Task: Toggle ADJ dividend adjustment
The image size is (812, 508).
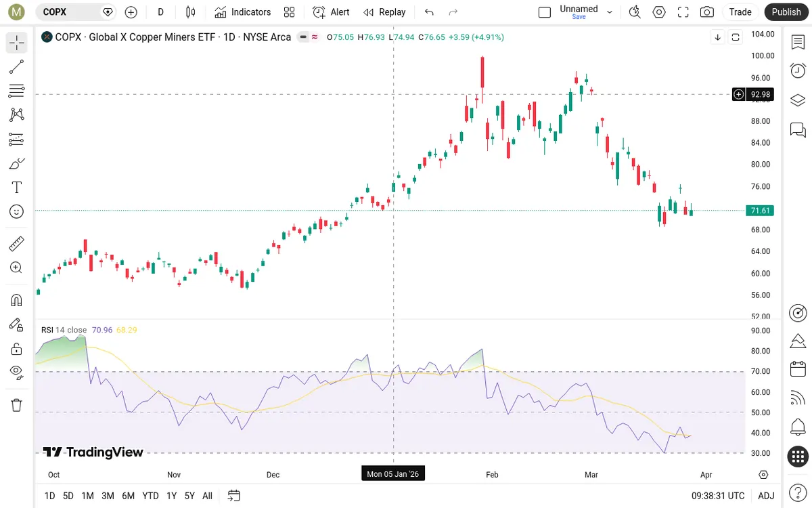Action: pos(766,496)
